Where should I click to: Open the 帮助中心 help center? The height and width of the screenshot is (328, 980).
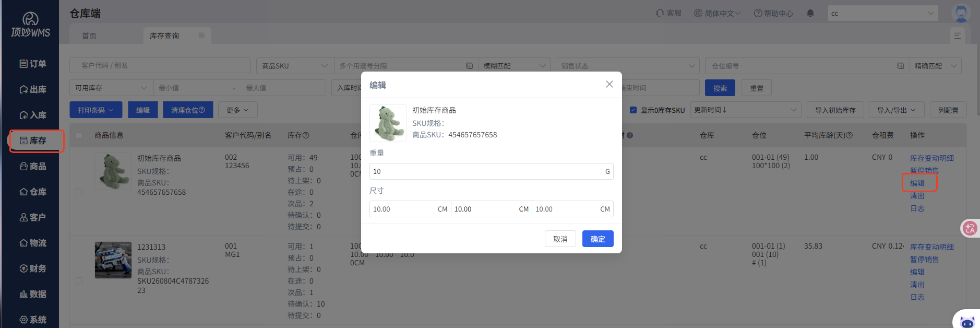[x=773, y=13]
